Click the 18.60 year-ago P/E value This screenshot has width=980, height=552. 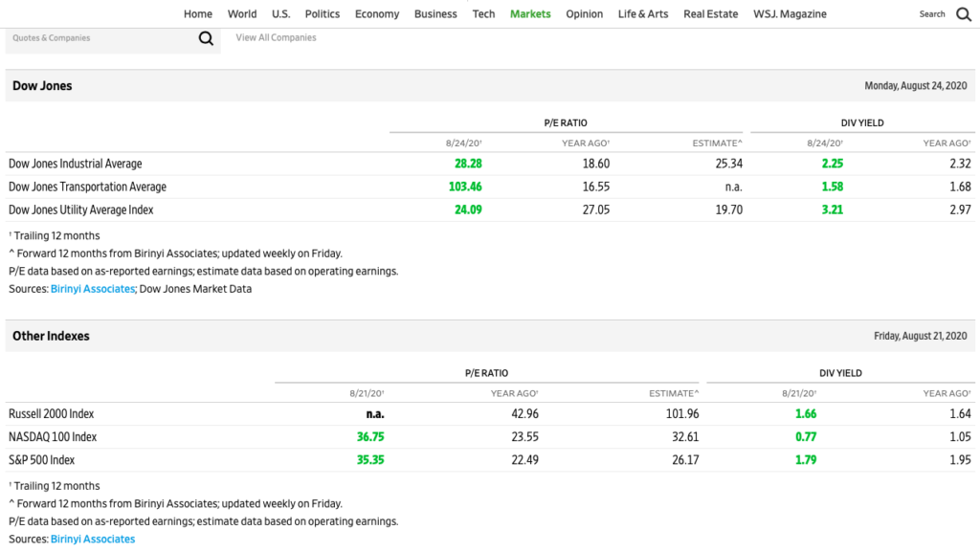pyautogui.click(x=595, y=164)
